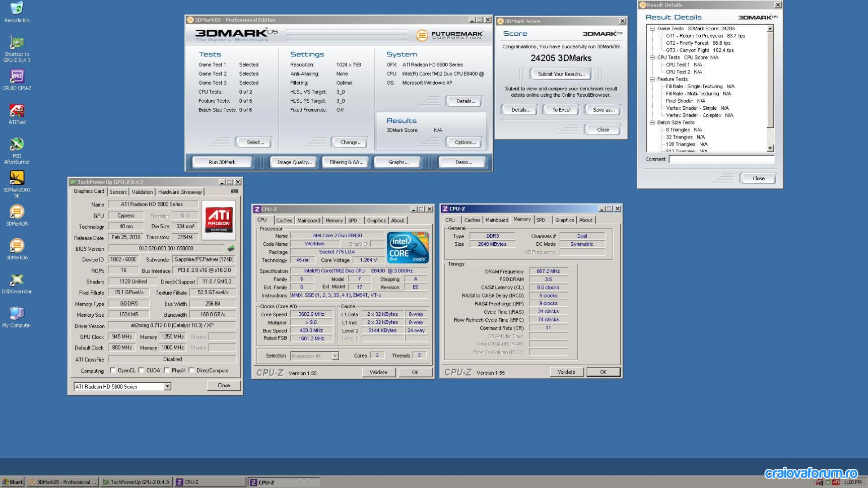Click the BIOS save chip icon in GPU-Z
The width and height of the screenshot is (868, 488).
click(231, 248)
